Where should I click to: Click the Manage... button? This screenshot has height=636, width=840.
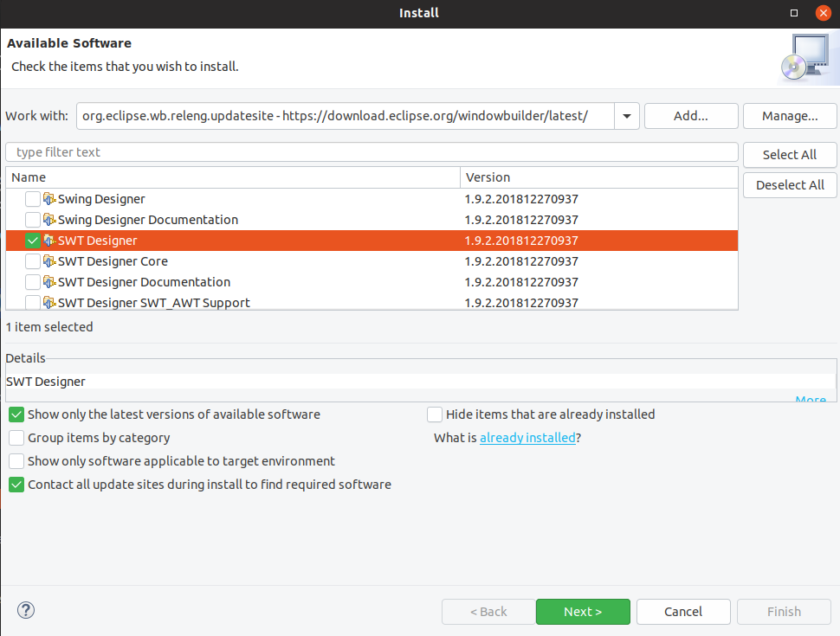(x=790, y=116)
